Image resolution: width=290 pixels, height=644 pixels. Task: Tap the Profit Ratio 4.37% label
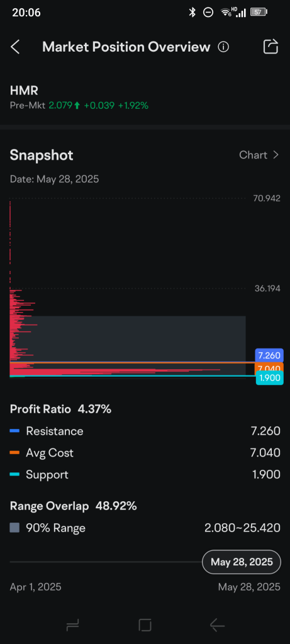60,409
